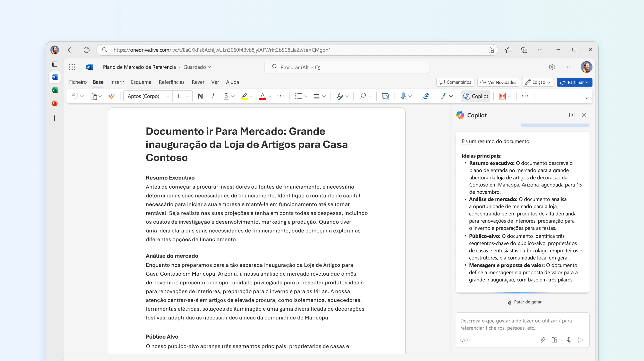Expand paragraph alignment options arrow
Screen dimensions: 644x361
point(324,96)
